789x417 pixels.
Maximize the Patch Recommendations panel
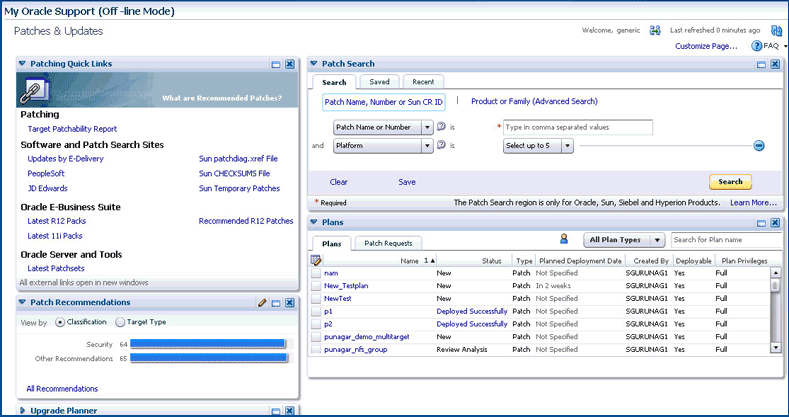[276, 303]
